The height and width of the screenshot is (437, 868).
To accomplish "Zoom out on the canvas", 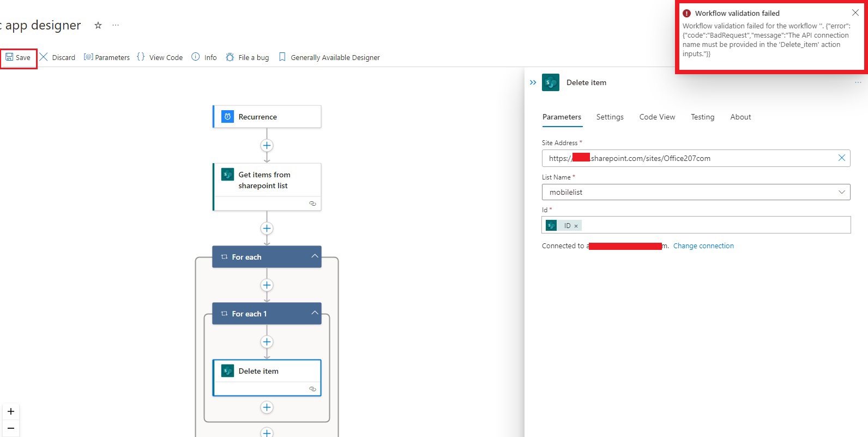I will pyautogui.click(x=11, y=428).
